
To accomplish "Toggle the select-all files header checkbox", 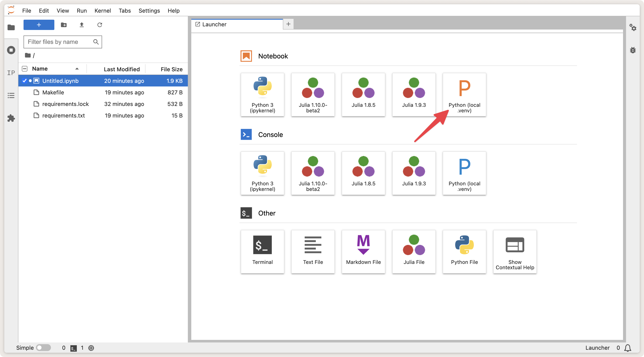I will tap(25, 69).
